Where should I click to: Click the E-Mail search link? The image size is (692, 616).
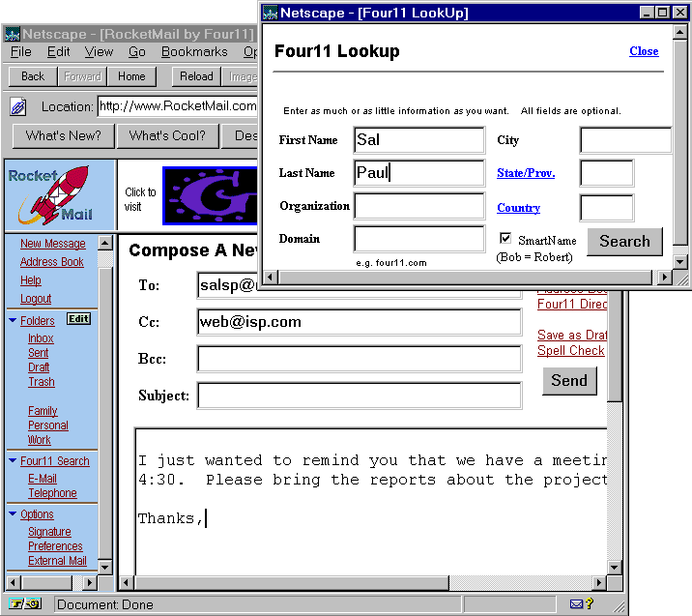click(x=43, y=479)
